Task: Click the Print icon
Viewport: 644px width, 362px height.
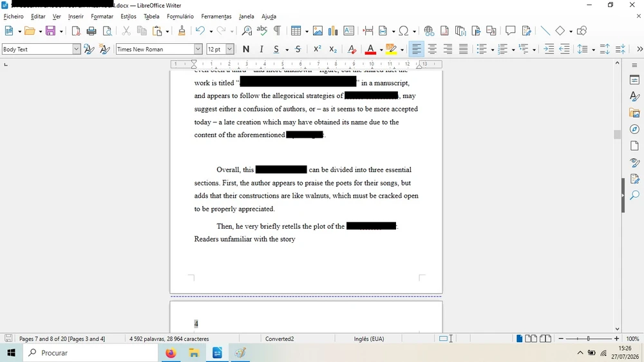Action: pos(91,31)
